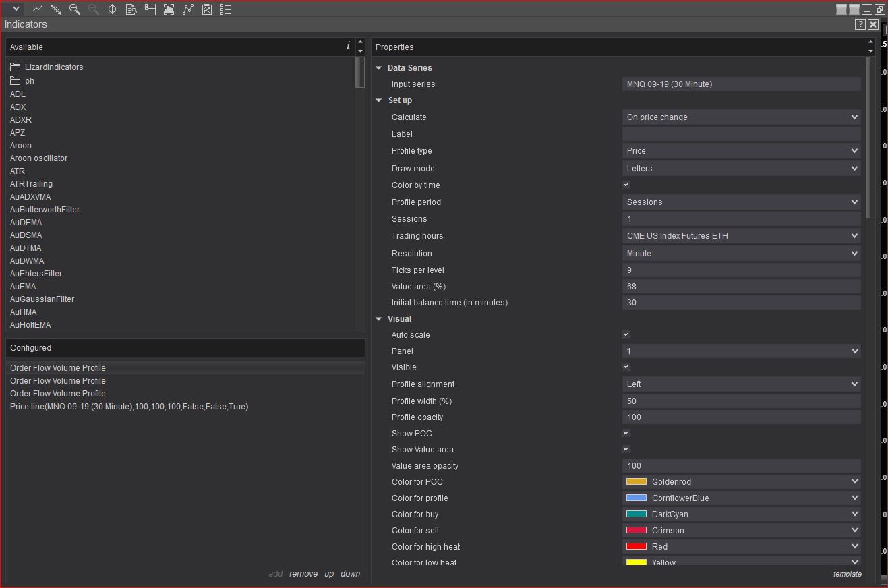Image resolution: width=888 pixels, height=588 pixels.
Task: Uncheck the Show POC checkbox
Action: 626,433
